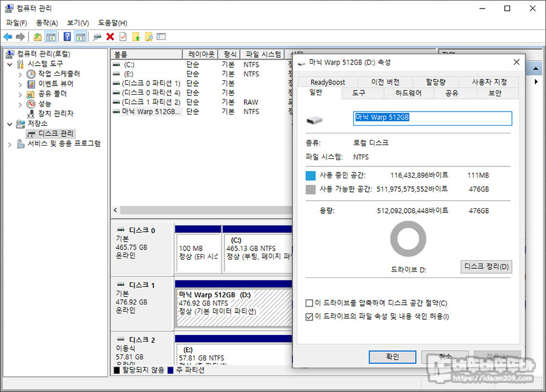Toggle the Show/Hide Console Tree icon
546x392 pixels.
pos(51,36)
